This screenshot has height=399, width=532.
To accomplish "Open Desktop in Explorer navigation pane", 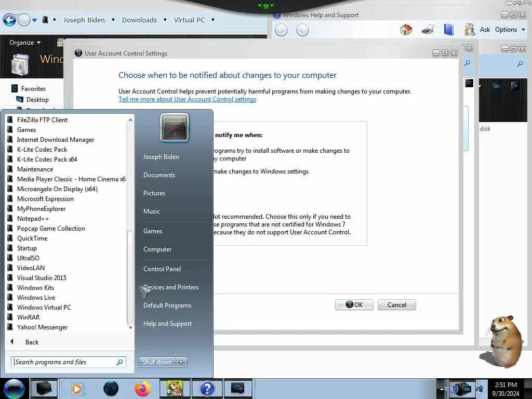I will 37,99.
